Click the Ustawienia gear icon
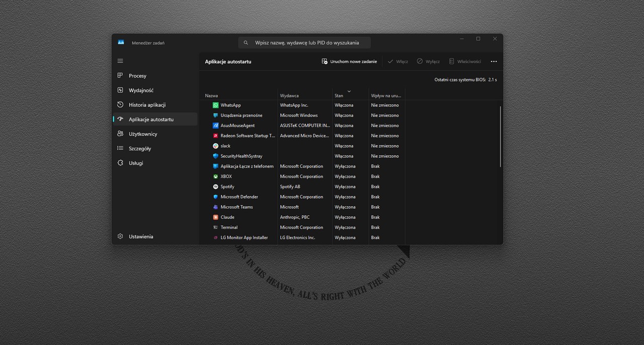Viewport: 644px width, 345px height. click(x=120, y=236)
